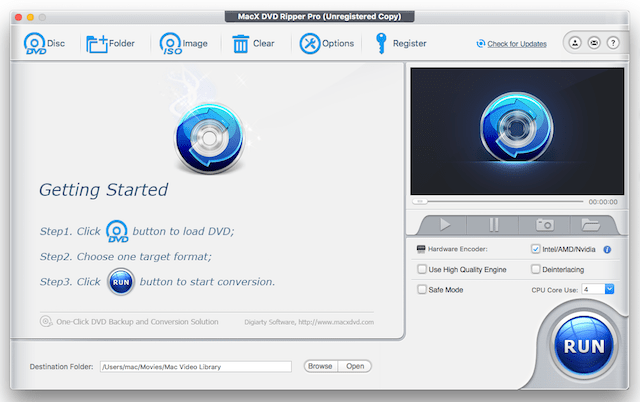Click the Check for Updates link
Screen dimensions: 640x402
point(517,44)
